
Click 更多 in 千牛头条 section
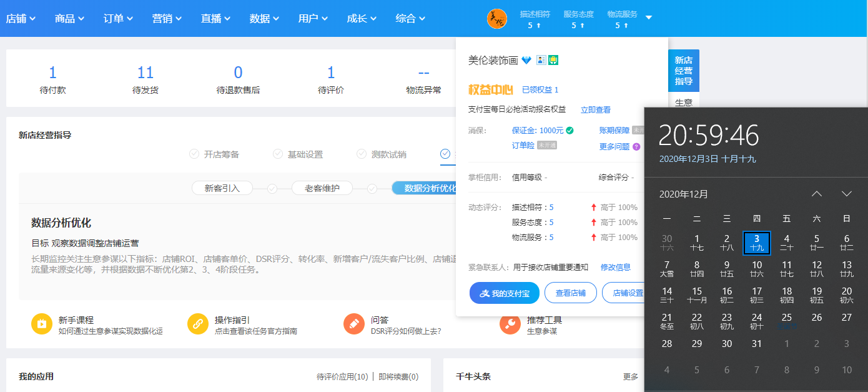(x=631, y=376)
